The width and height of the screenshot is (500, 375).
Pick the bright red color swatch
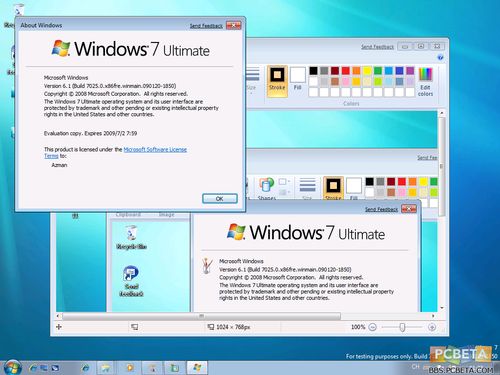click(x=346, y=71)
